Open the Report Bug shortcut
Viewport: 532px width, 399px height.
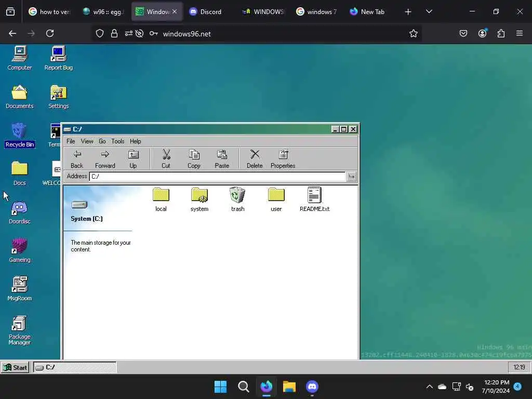click(58, 58)
